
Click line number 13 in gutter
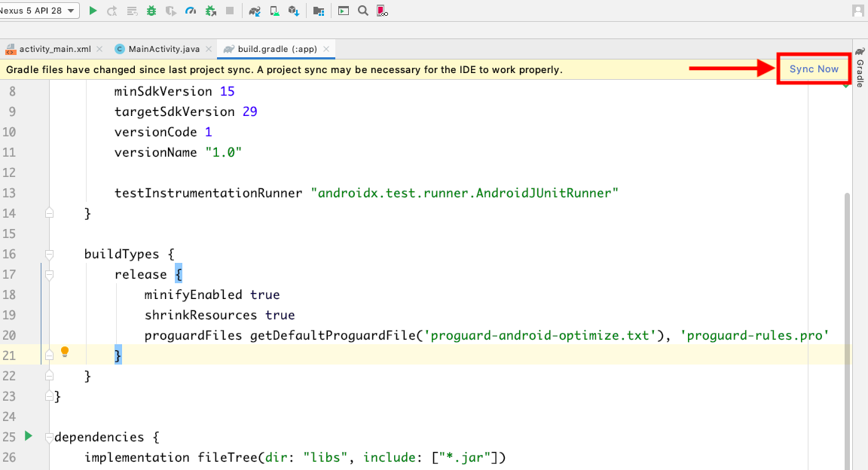point(9,194)
